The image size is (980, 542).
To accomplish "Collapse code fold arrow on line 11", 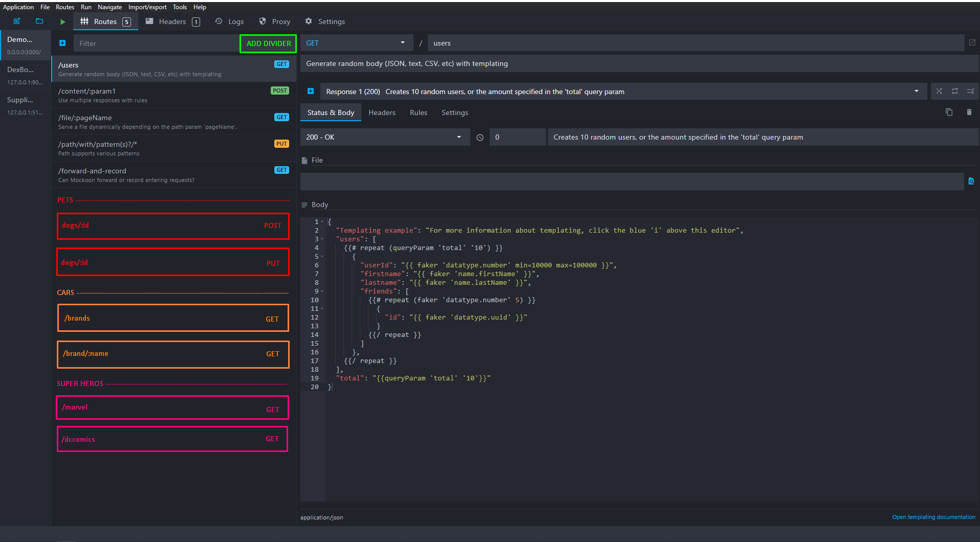I will (322, 309).
